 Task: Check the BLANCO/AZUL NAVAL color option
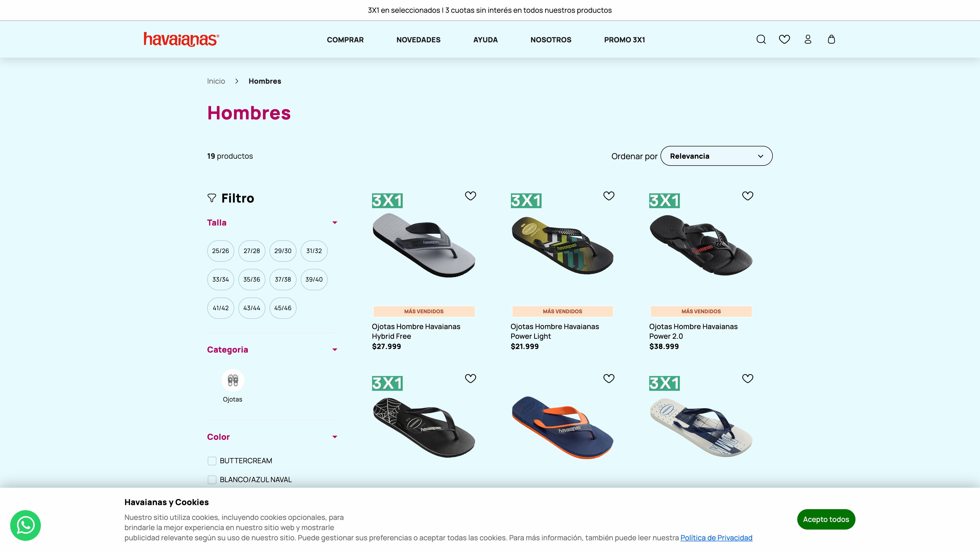click(212, 480)
